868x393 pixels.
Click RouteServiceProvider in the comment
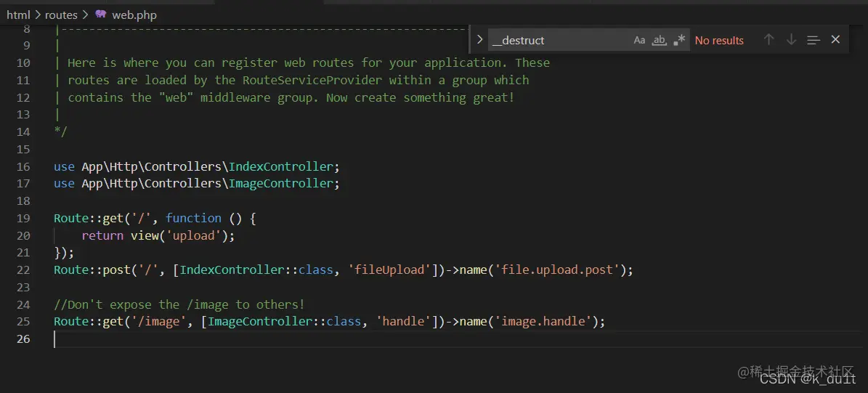tap(312, 80)
